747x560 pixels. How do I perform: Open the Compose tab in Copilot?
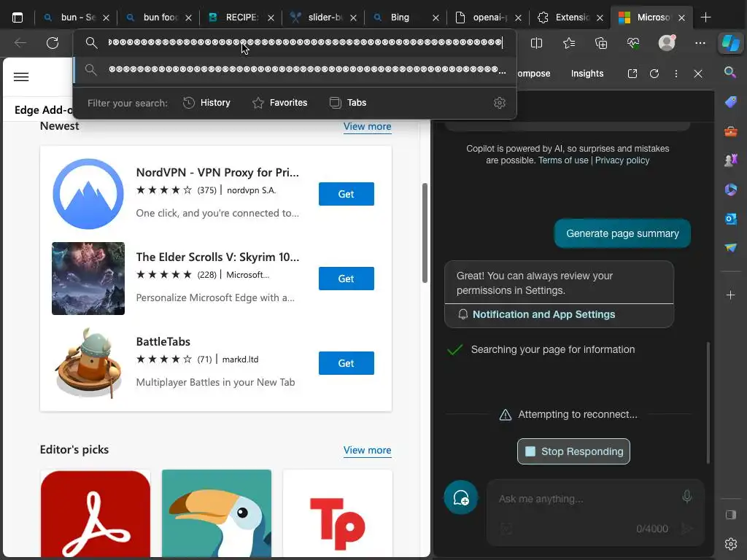coord(533,74)
